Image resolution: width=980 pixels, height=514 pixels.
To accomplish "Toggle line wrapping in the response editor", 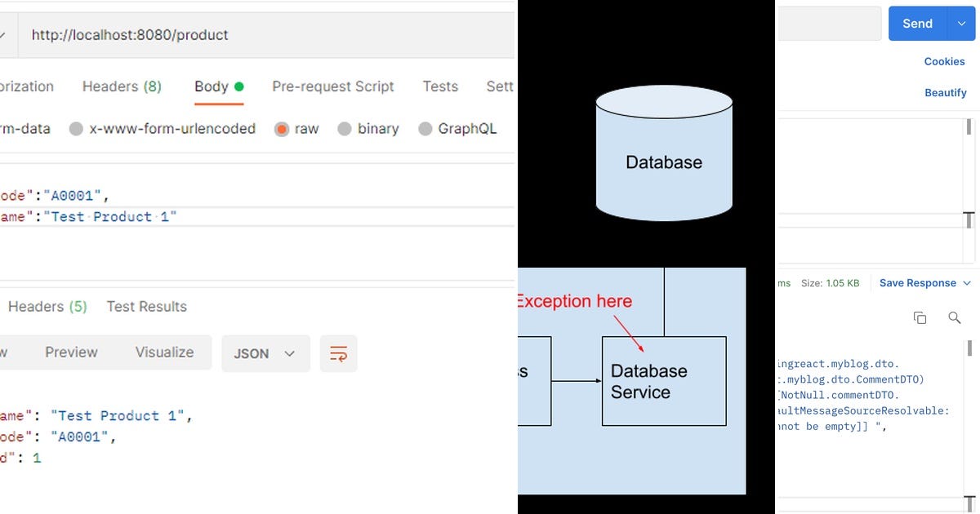I will tap(339, 353).
